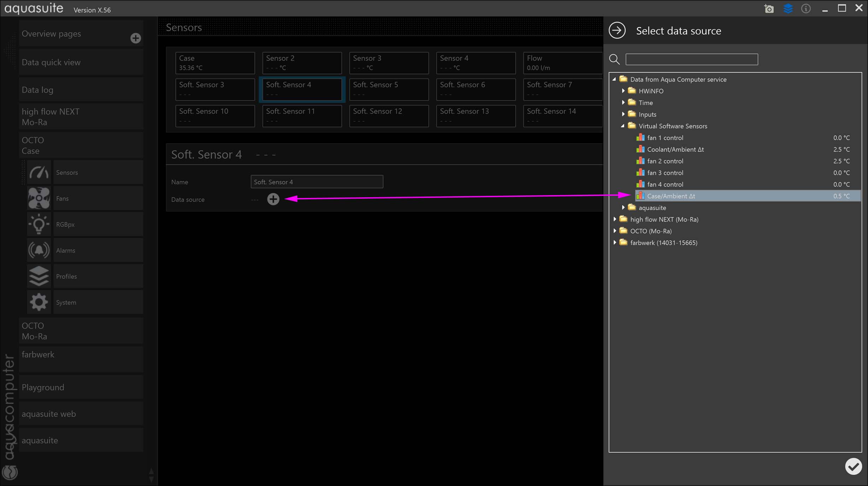The image size is (868, 486).
Task: Expand the HWiNFO folder
Action: tap(623, 91)
